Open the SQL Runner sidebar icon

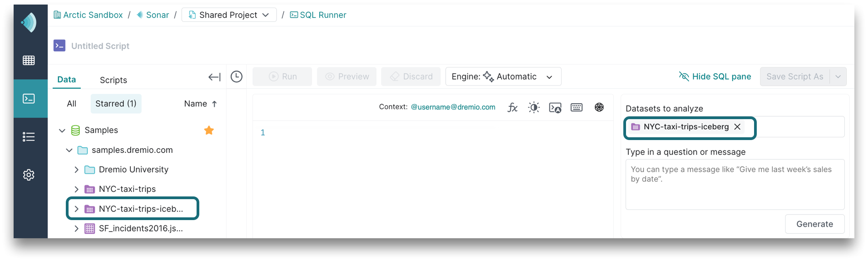[x=29, y=99]
